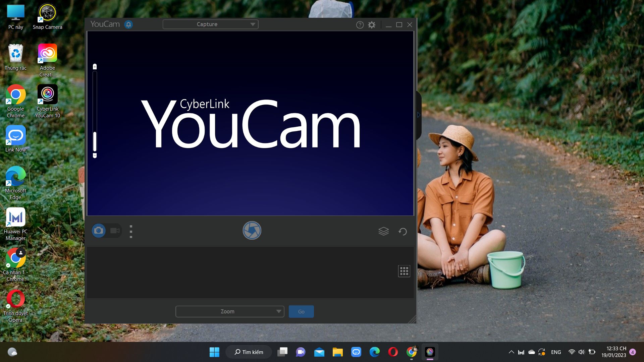Screen dimensions: 644x362
Task: Click zoom out minus on vertical slider
Action: pyautogui.click(x=95, y=156)
